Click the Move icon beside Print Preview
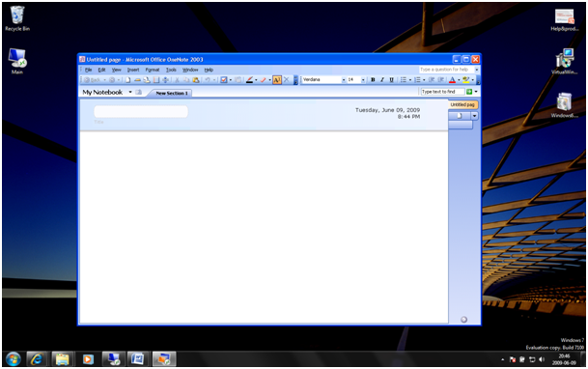The width and height of the screenshot is (588, 369). [165, 80]
